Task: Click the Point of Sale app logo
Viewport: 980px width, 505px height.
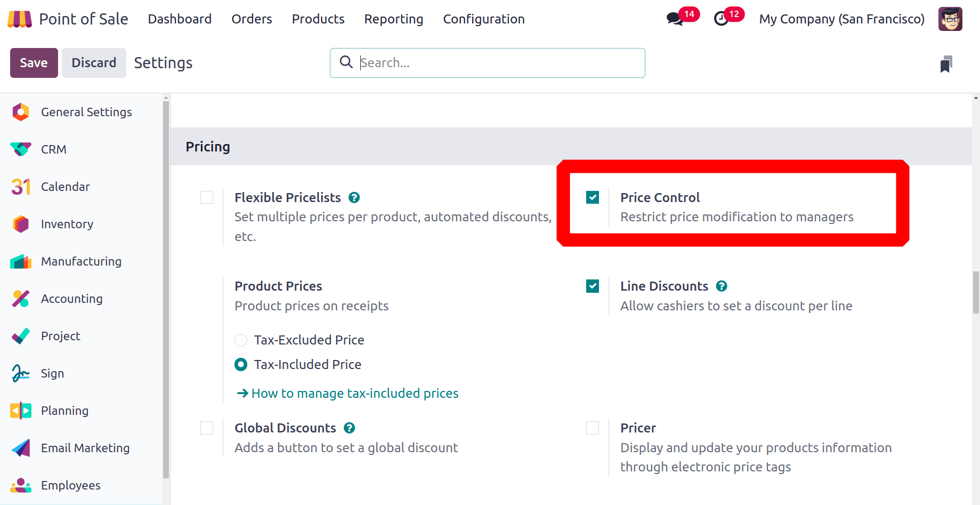Action: [x=20, y=19]
